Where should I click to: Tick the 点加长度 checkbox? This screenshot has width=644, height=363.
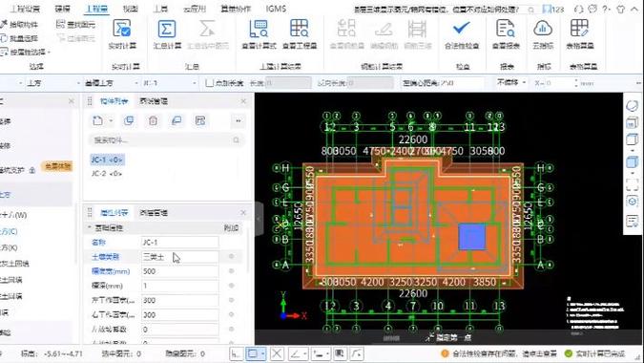[210, 83]
